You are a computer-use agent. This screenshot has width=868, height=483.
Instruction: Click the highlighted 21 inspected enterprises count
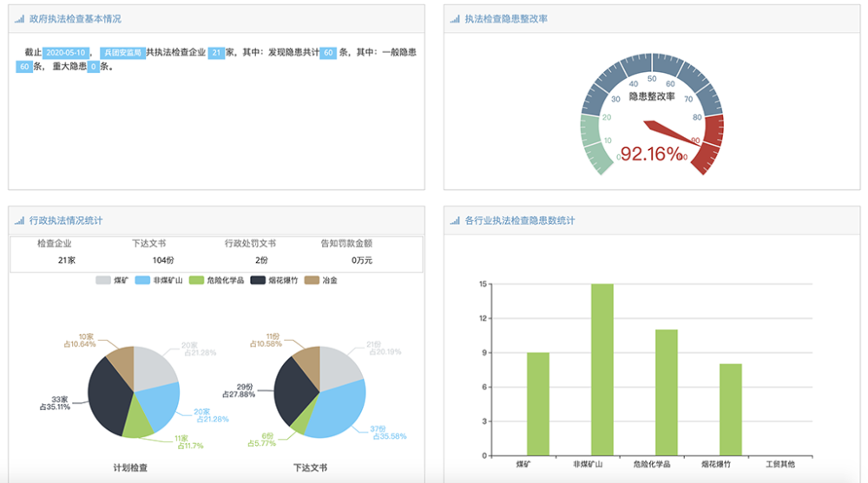(x=216, y=53)
